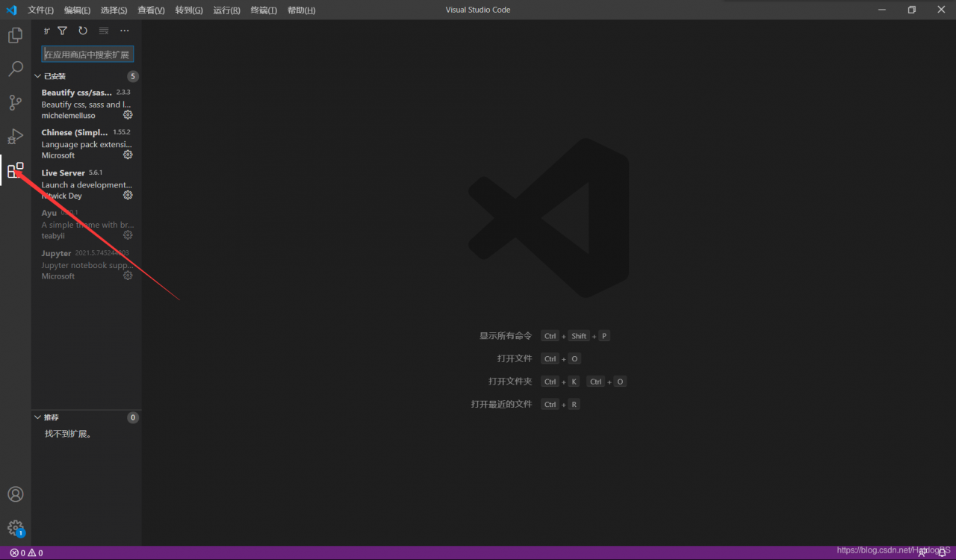Select the Beautify css/sass extension entry
The width and height of the screenshot is (956, 560).
87,104
